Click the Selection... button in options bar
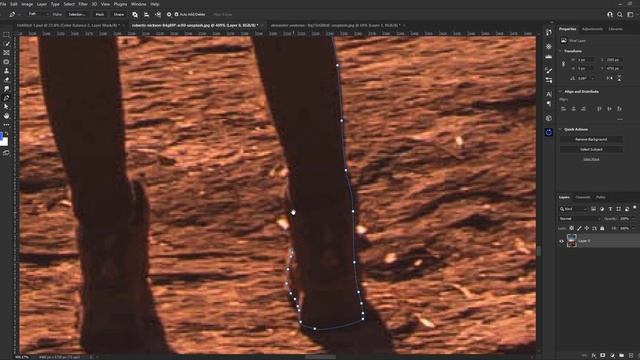The image size is (640, 360). coord(77,14)
